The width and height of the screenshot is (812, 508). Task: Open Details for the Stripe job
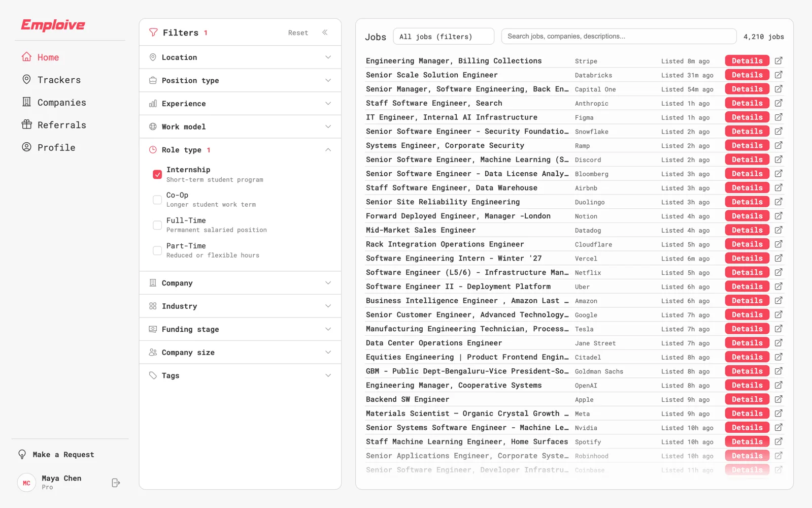[747, 61]
